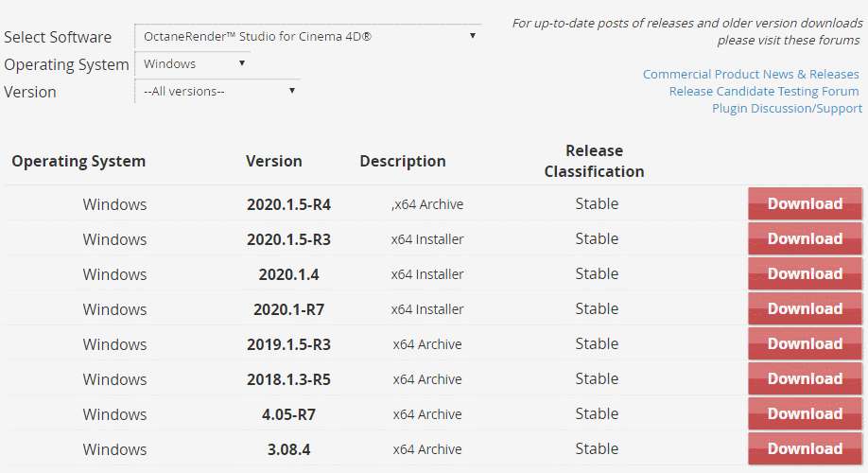Viewport: 868px width, 473px height.
Task: Open Plugin Discussion/Support forum link
Action: pyautogui.click(x=787, y=109)
